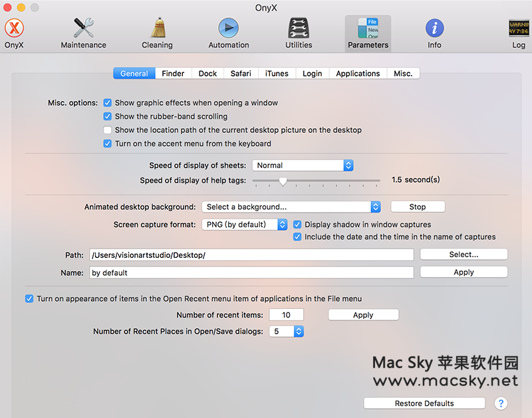Switch to the Safari tab
Screen dimensions: 532x418
click(x=241, y=74)
